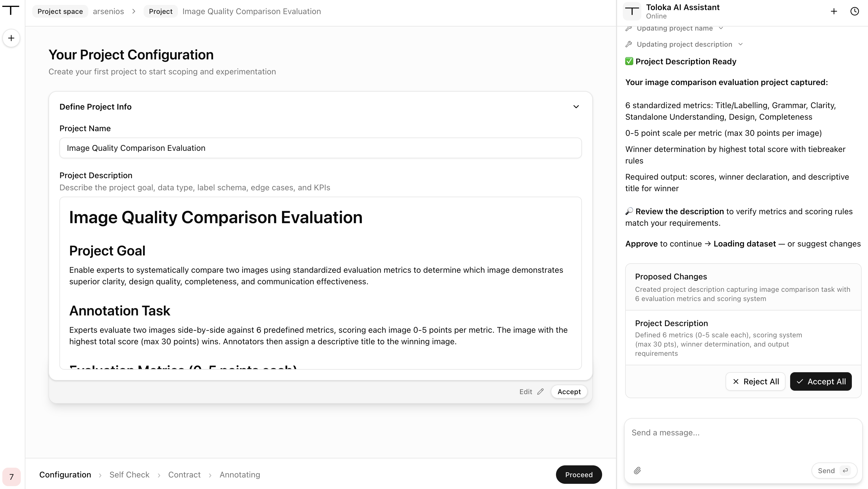Open chat history clock icon
This screenshot has width=868, height=489.
(854, 12)
